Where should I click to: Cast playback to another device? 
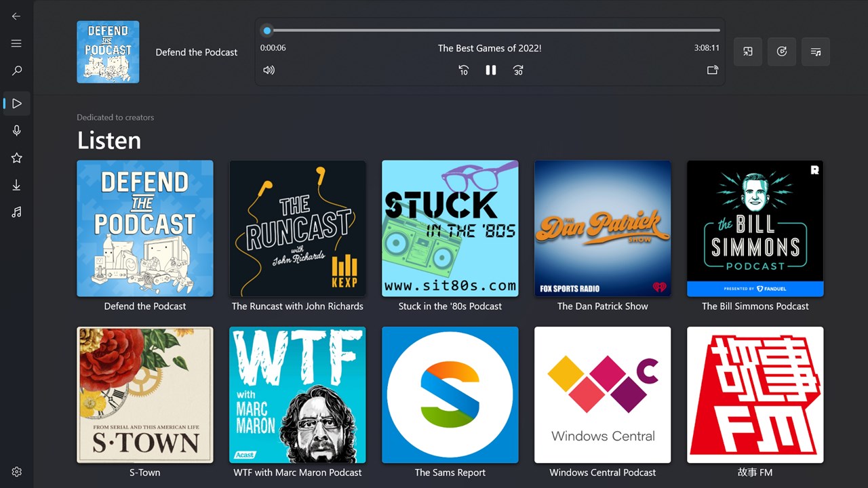coord(713,70)
